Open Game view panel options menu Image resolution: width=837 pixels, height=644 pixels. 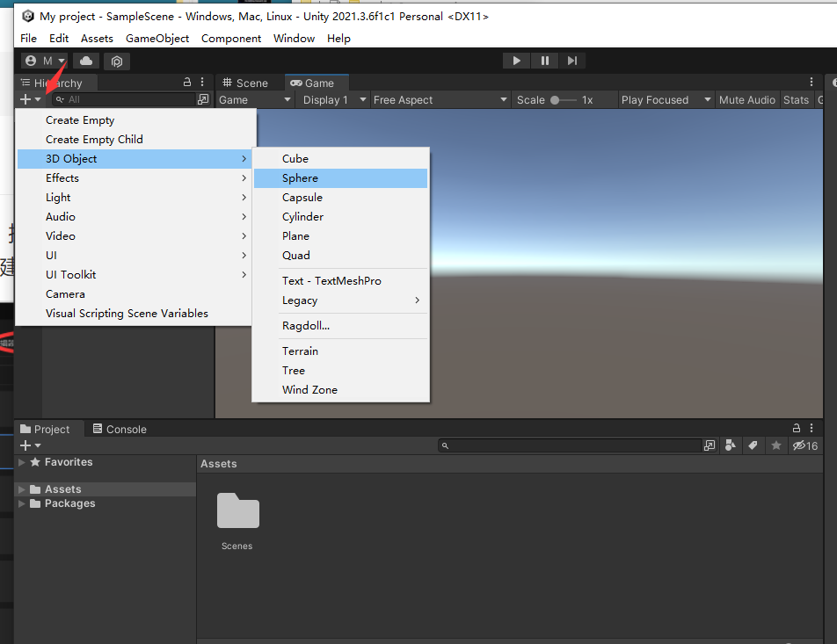pos(812,83)
